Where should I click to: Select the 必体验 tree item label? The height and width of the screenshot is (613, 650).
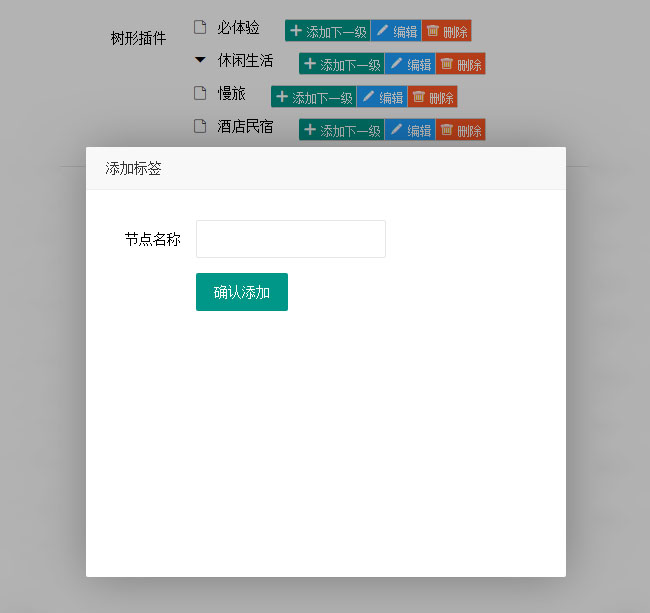tap(238, 27)
